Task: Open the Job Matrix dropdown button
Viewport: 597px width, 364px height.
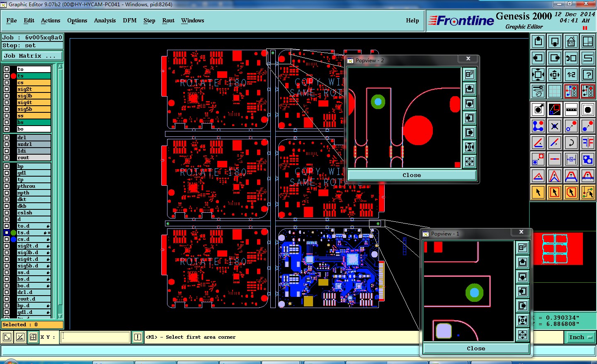Action: [x=33, y=56]
